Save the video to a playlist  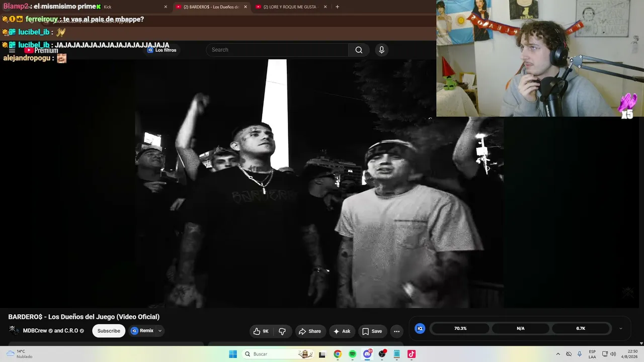372,331
